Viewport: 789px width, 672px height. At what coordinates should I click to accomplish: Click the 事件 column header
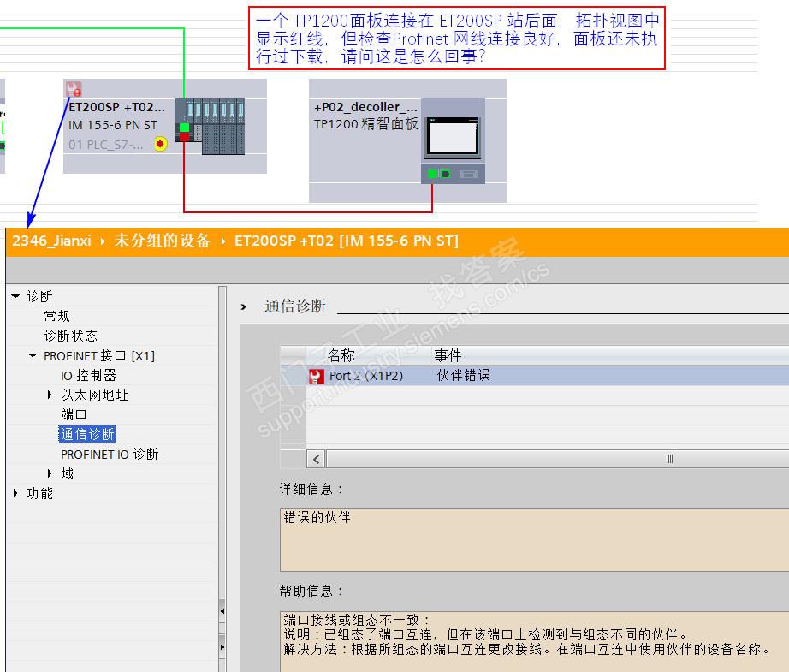(x=448, y=355)
